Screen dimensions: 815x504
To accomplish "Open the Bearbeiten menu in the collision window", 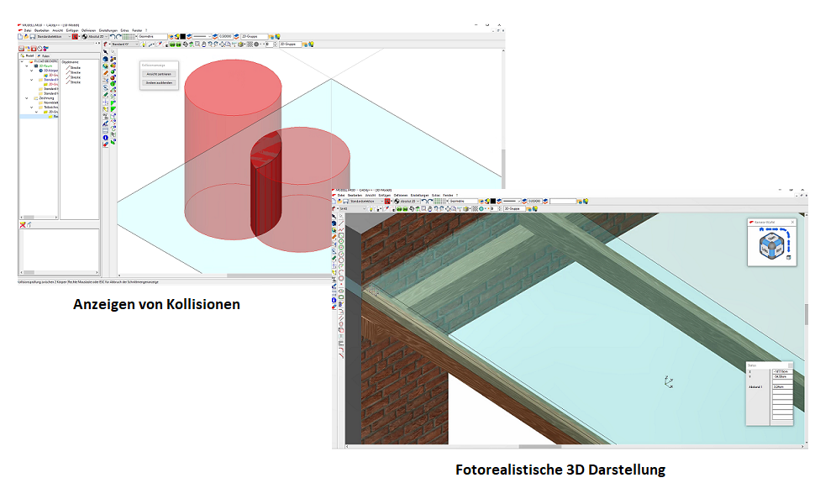I will [x=41, y=30].
